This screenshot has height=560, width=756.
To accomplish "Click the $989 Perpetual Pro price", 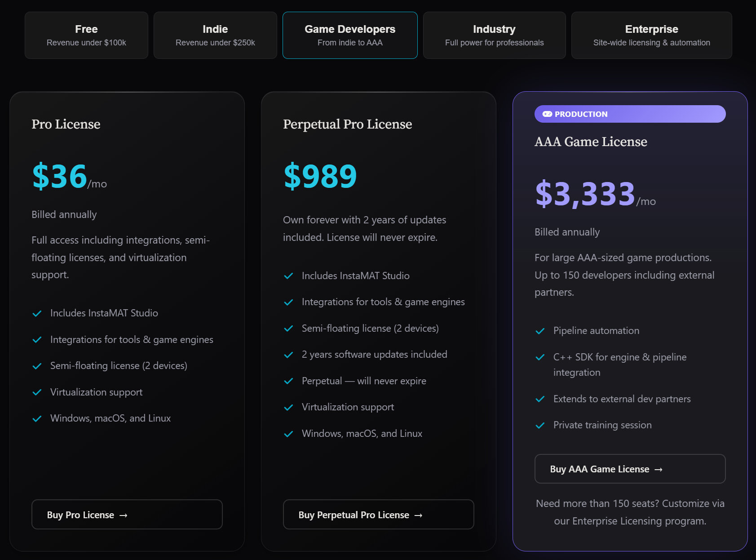I will click(x=320, y=176).
